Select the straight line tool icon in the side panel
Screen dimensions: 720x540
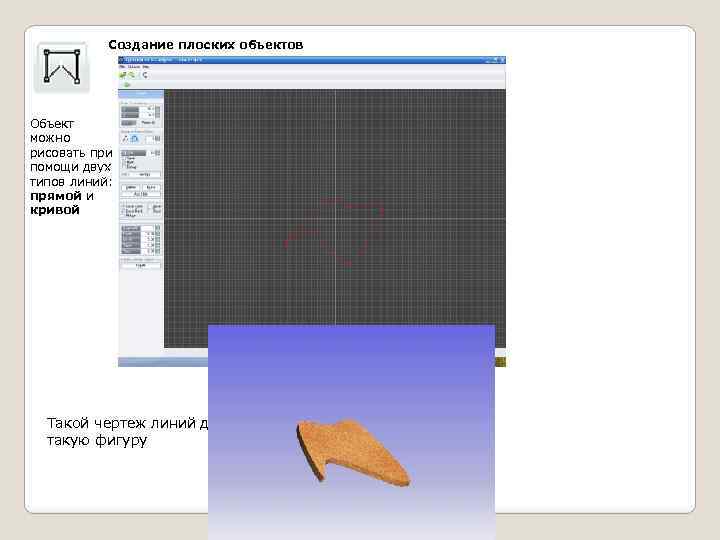(125, 138)
